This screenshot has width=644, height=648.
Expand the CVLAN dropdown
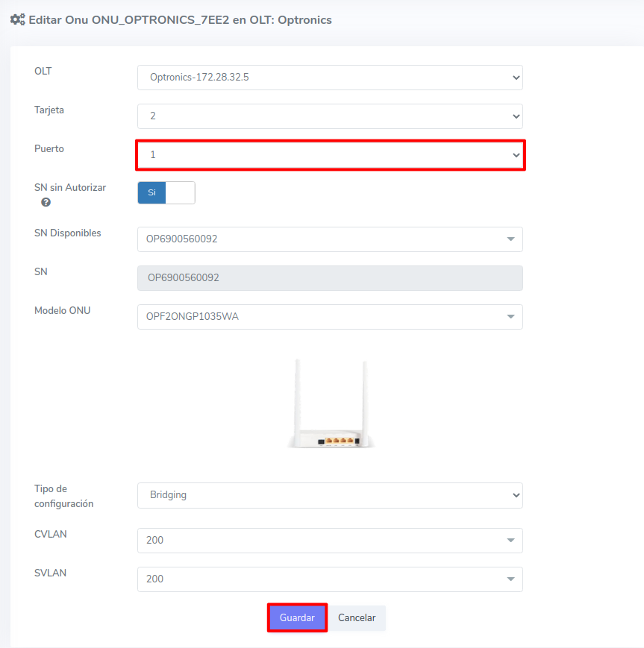pos(330,541)
